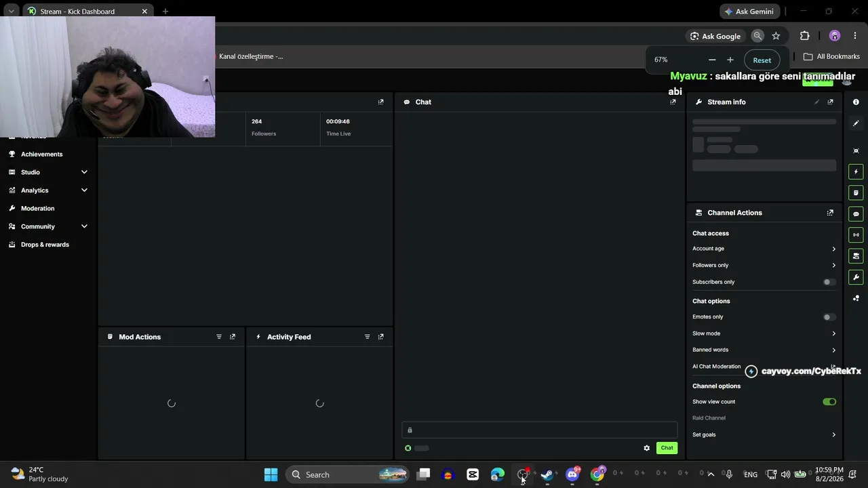Disable Show view count switch
This screenshot has width=868, height=488.
pyautogui.click(x=829, y=402)
